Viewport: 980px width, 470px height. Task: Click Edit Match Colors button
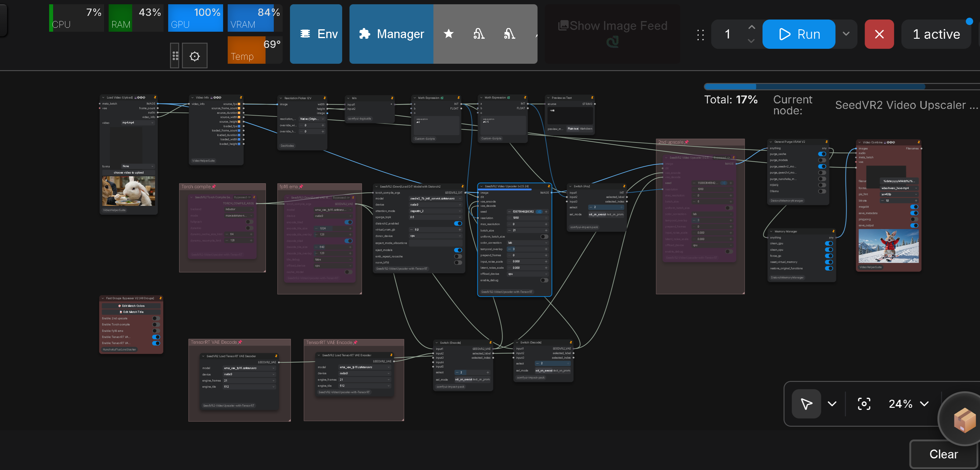(131, 306)
